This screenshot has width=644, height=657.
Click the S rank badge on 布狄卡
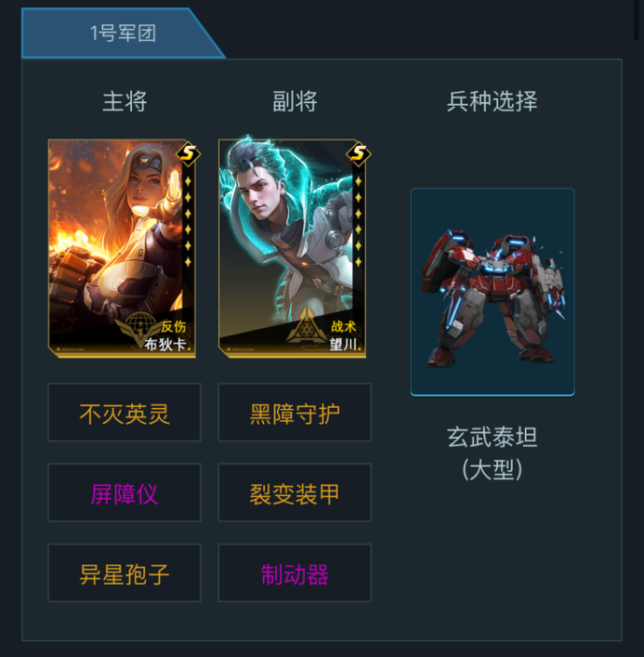[x=188, y=153]
